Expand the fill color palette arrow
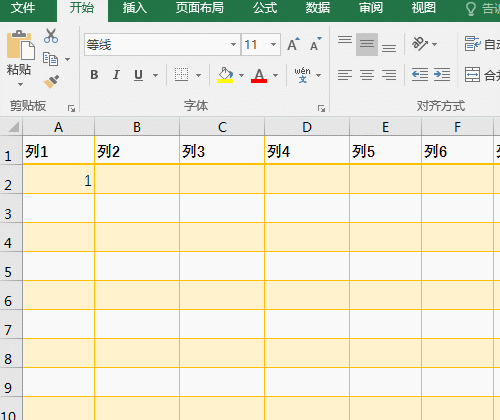This screenshot has height=420, width=500. (241, 75)
